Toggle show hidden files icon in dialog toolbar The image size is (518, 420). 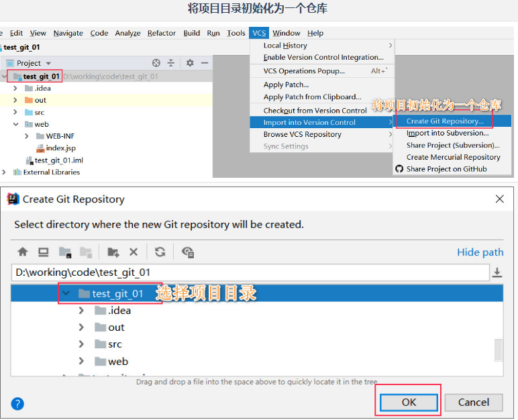pos(188,252)
